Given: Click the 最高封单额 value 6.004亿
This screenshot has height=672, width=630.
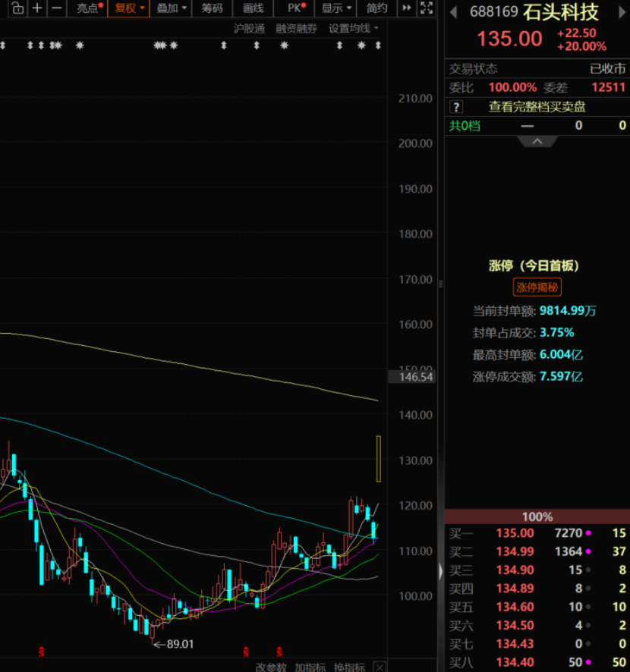Looking at the screenshot, I should pyautogui.click(x=561, y=355).
